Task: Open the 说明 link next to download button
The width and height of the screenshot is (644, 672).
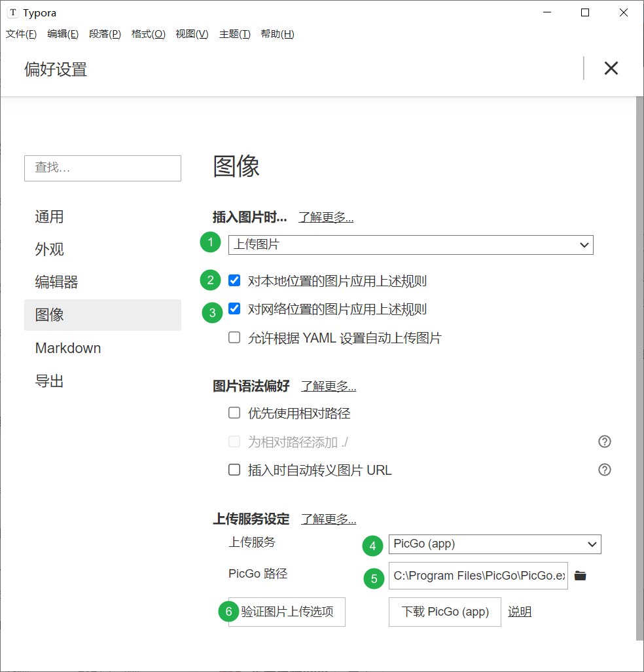Action: click(519, 611)
